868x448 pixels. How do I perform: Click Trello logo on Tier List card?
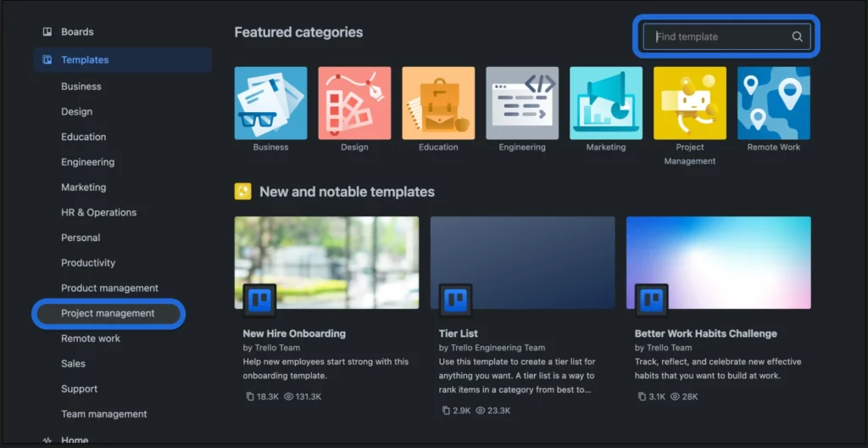click(x=455, y=300)
